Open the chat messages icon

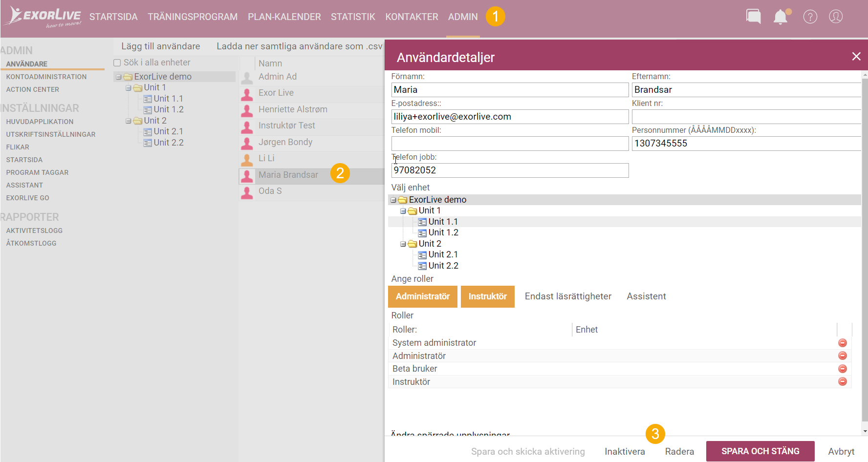coord(753,17)
